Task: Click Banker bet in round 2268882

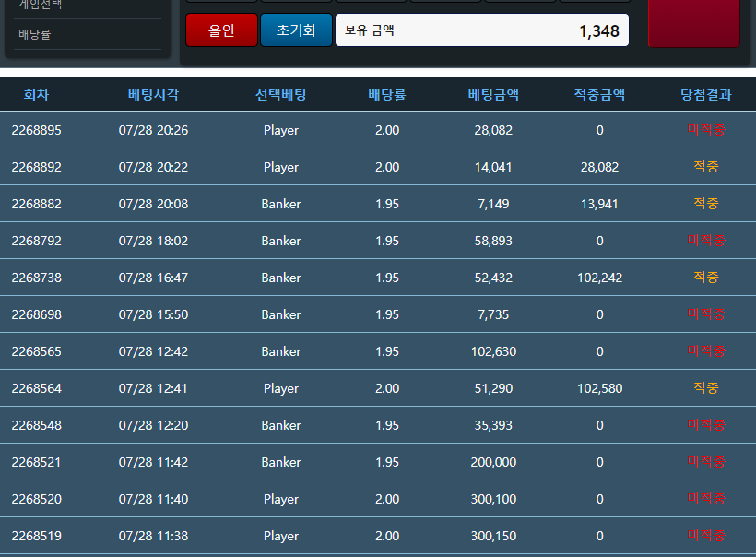Action: tap(281, 204)
